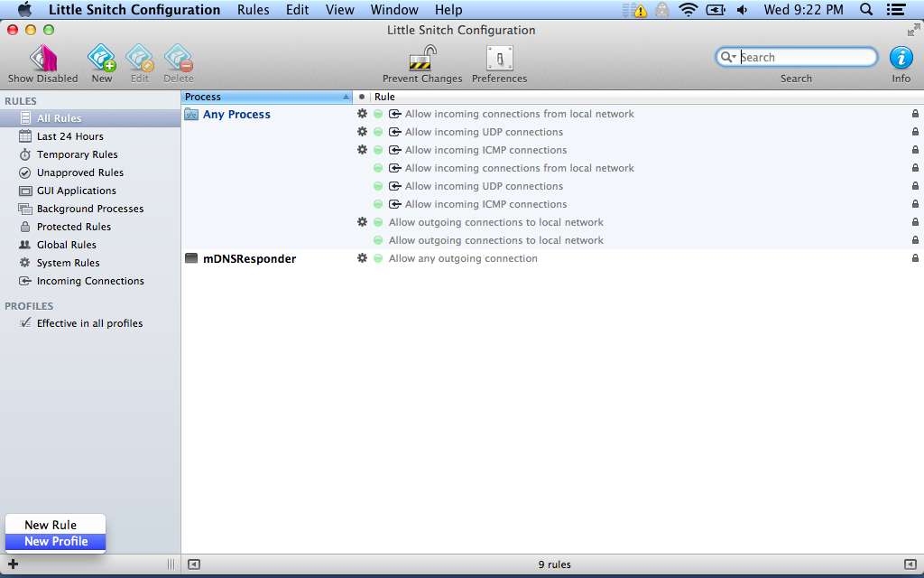Filter by Background Processes
Screen dimensions: 924x578
90,209
